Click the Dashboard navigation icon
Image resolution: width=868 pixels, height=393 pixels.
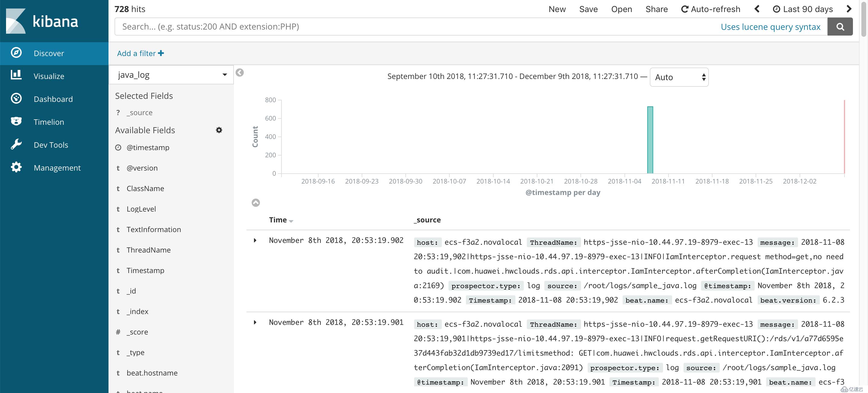pos(15,98)
